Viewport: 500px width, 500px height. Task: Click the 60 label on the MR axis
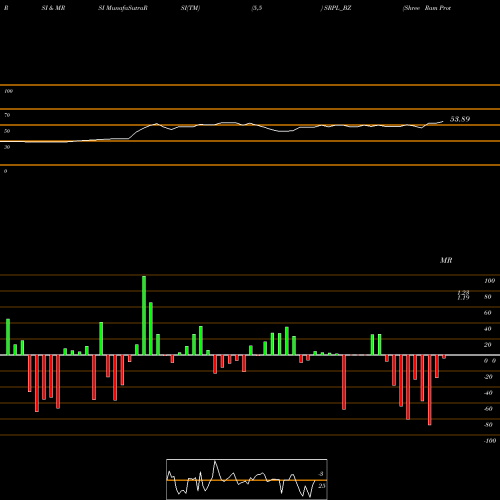488,313
